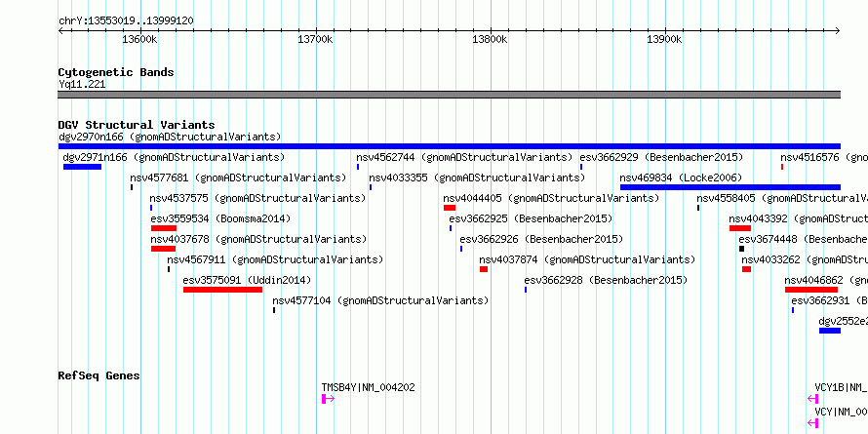Click the 13600k ruler label
Screen dimensions: 868x434
[139, 39]
